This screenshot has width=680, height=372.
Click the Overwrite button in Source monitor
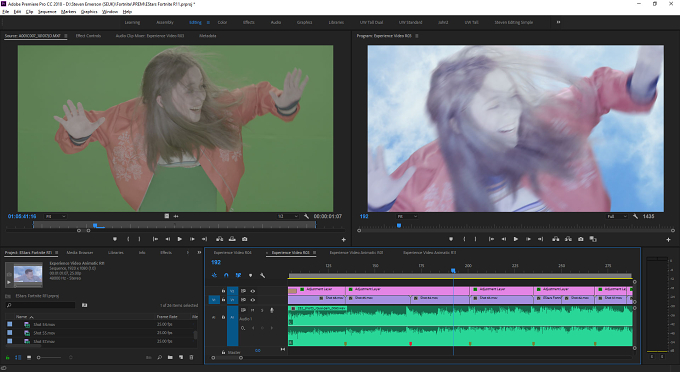(x=232, y=239)
